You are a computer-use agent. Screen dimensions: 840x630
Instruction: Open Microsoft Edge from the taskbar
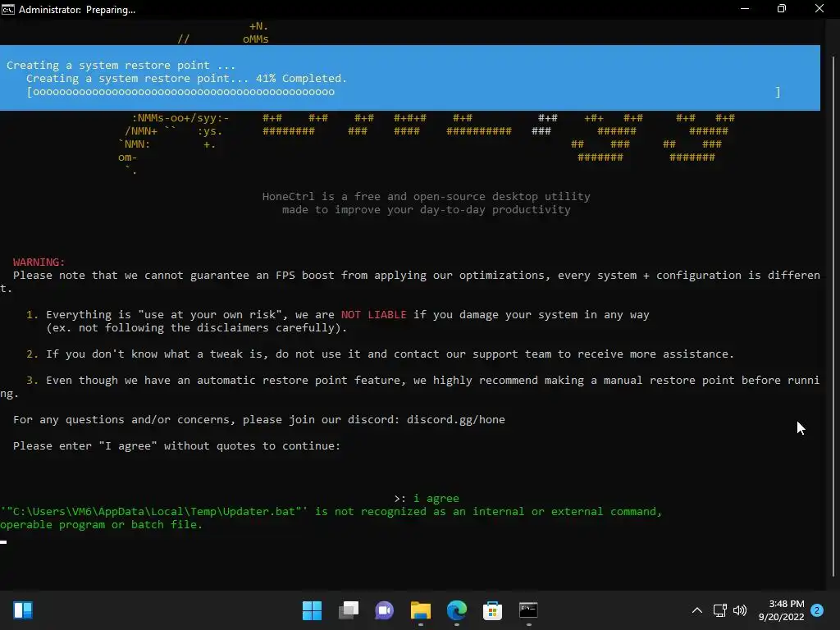coord(456,609)
